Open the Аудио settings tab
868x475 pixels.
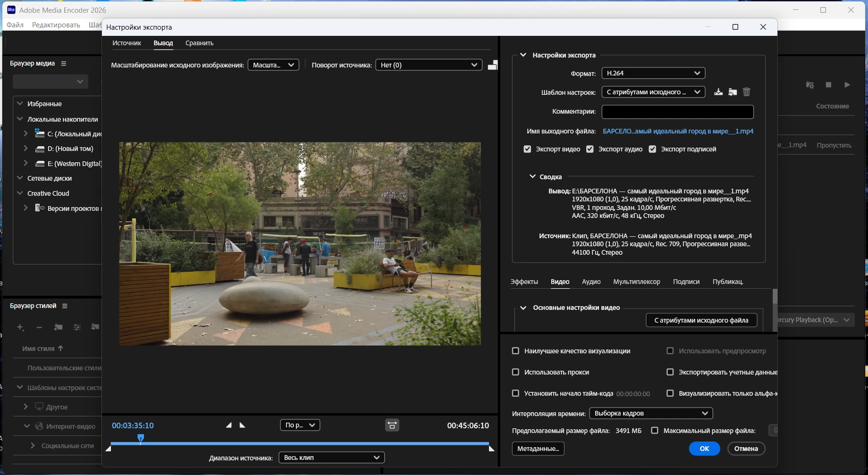click(591, 282)
